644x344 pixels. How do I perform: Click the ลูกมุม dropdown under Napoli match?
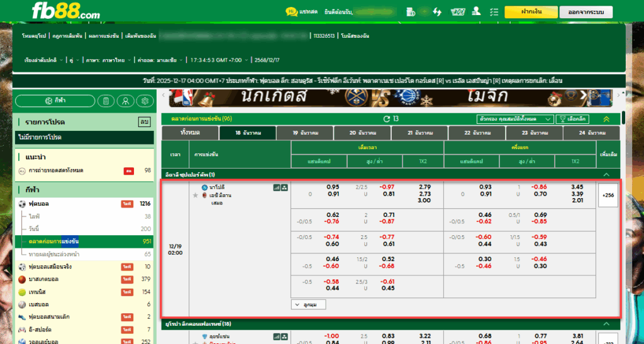308,304
